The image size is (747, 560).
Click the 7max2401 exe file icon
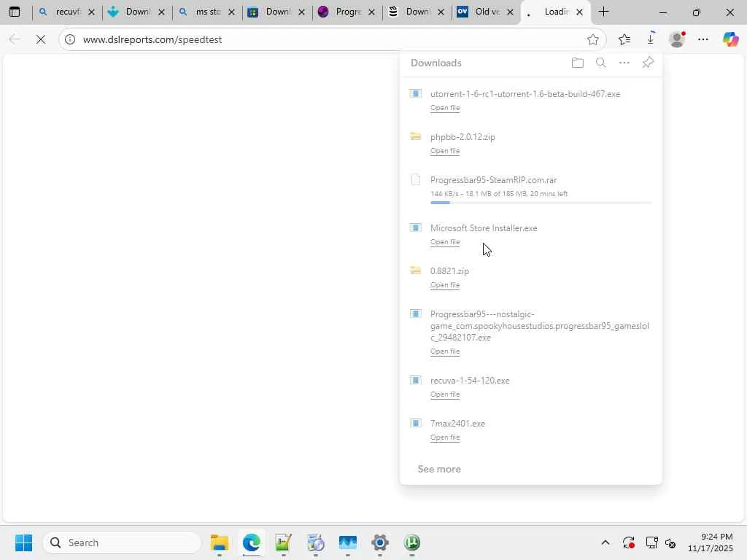pos(415,423)
